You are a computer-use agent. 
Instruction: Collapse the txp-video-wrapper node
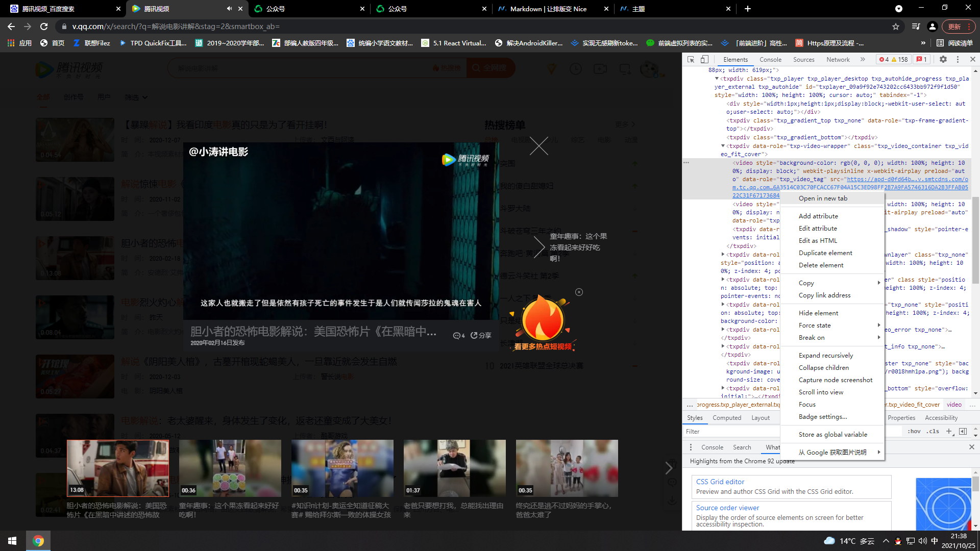(723, 146)
